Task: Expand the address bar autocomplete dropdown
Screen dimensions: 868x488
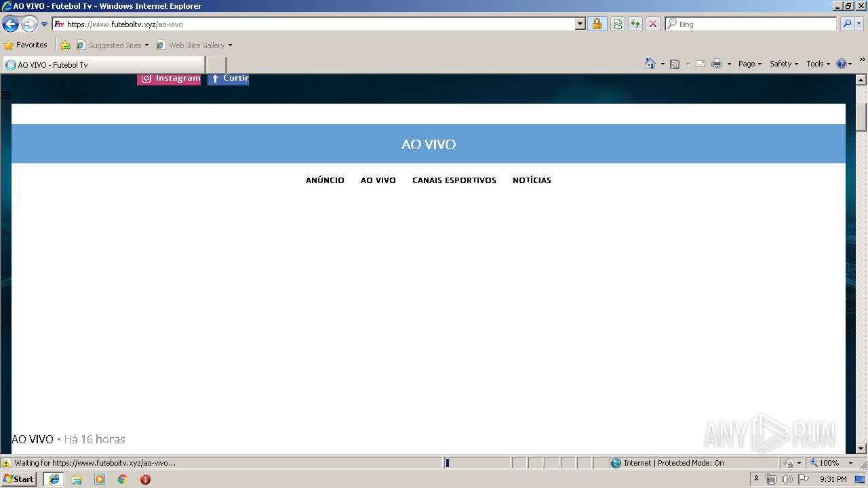Action: tap(580, 24)
